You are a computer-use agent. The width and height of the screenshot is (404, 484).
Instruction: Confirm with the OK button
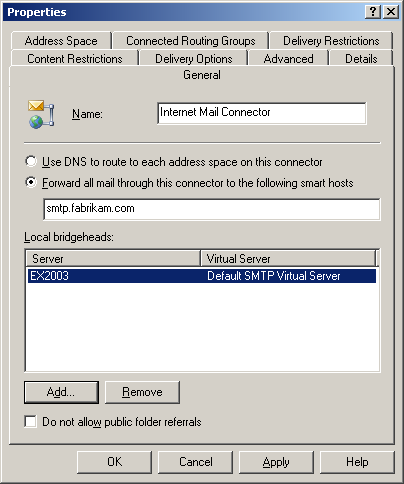click(114, 462)
